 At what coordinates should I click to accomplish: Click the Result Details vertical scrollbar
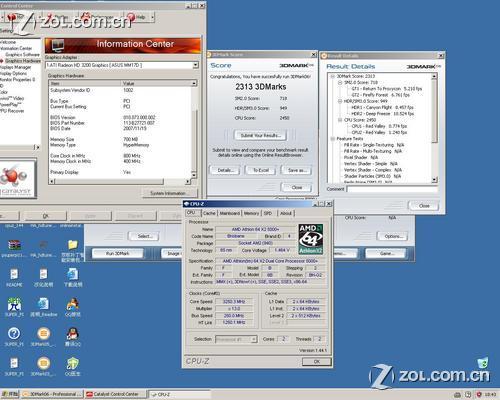(x=434, y=128)
